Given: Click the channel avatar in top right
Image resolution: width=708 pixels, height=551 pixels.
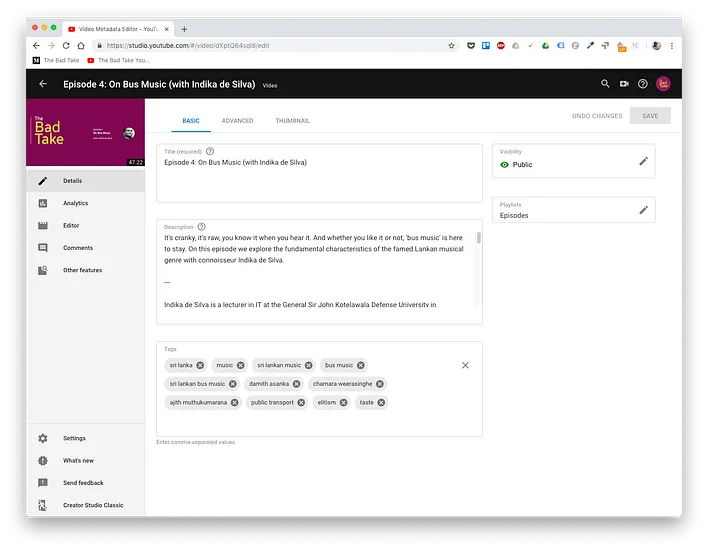Looking at the screenshot, I should 662,85.
